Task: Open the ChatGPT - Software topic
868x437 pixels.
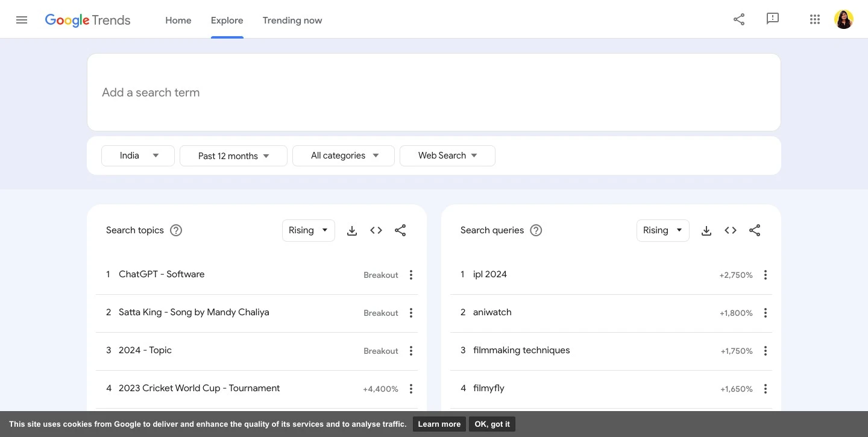Action: coord(162,274)
